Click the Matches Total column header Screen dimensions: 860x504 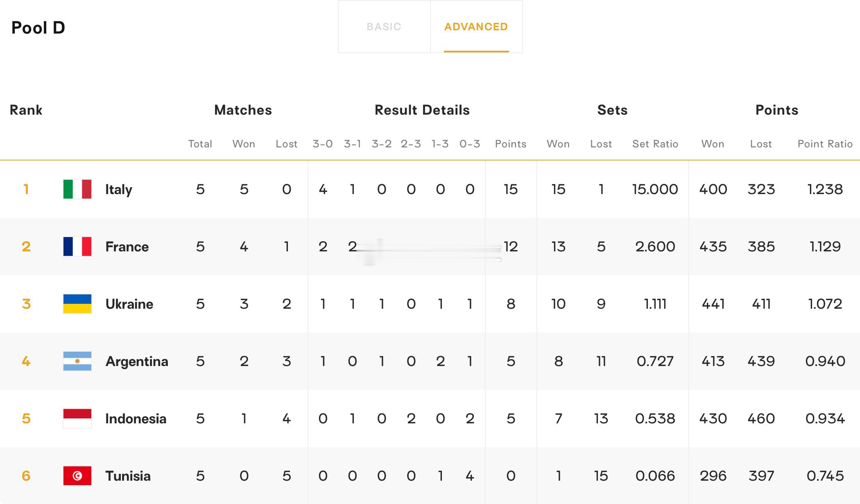[x=200, y=144]
